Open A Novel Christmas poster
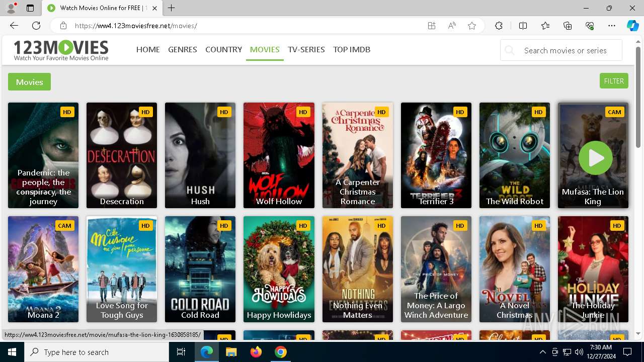Screen dimensions: 644x362 tap(515, 269)
